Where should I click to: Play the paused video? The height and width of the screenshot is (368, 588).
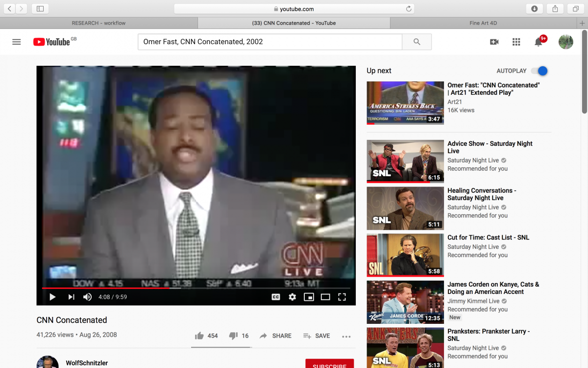tap(52, 297)
